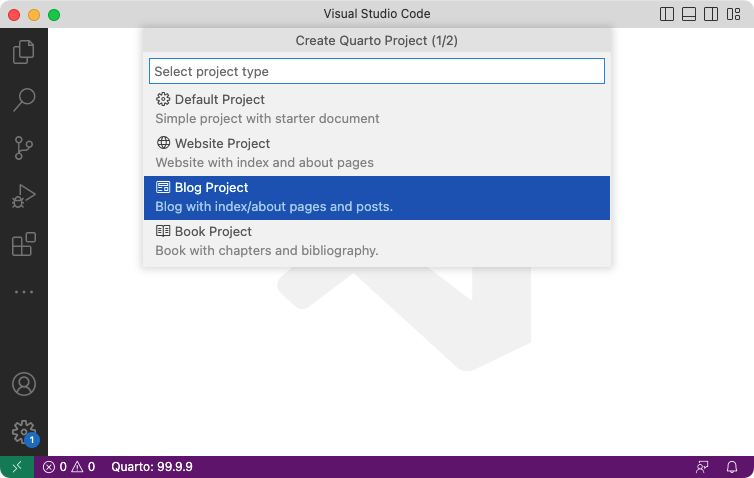Choose Website Project from the list

pos(377,153)
